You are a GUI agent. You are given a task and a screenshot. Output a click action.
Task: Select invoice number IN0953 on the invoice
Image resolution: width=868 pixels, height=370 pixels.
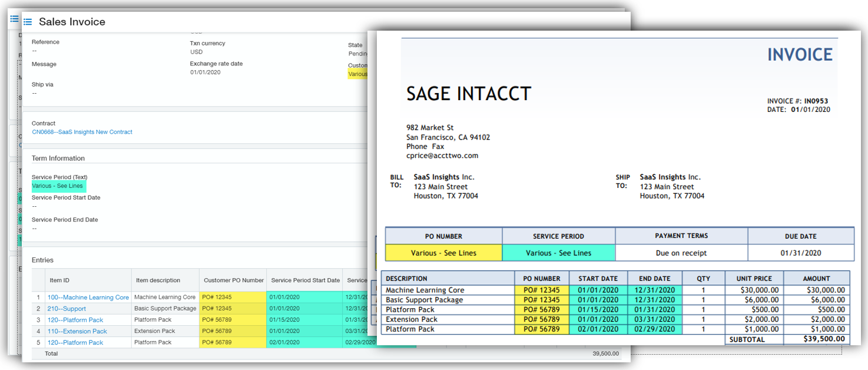[816, 101]
